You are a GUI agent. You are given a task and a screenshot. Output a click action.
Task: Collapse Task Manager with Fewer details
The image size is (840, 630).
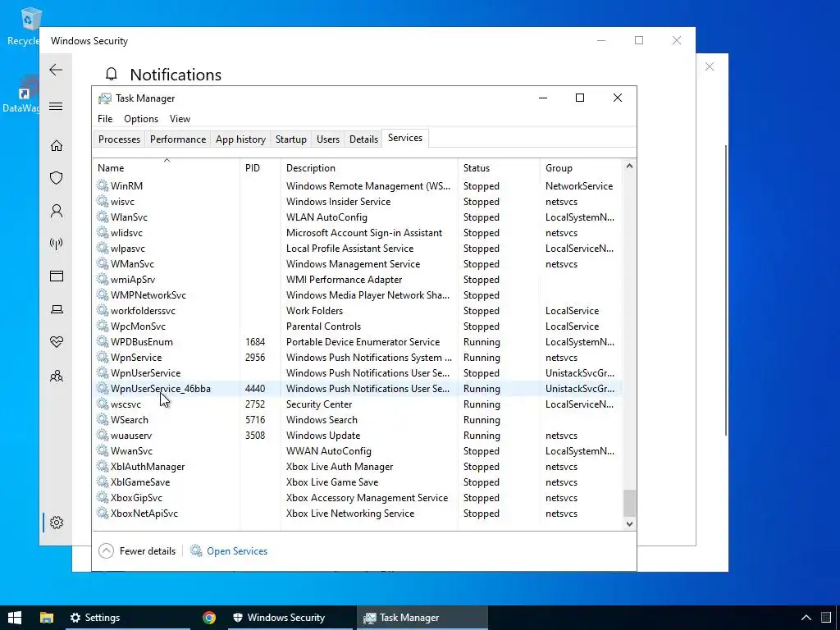point(137,550)
